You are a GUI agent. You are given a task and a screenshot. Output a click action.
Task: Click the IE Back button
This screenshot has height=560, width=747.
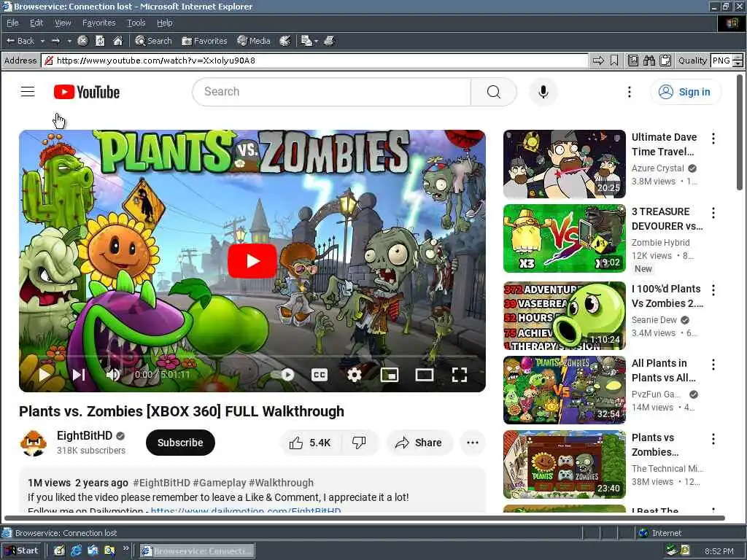[20, 41]
